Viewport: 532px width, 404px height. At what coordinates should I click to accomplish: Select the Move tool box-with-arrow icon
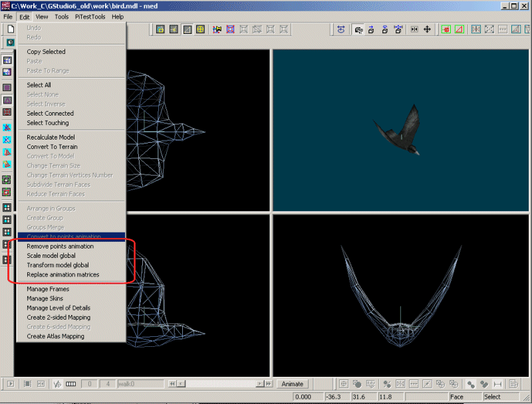click(371, 29)
